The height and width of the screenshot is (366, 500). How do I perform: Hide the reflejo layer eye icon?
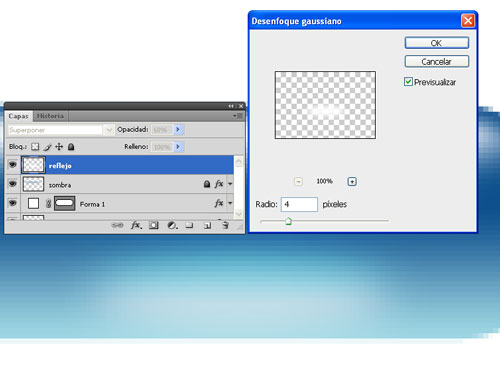click(13, 165)
